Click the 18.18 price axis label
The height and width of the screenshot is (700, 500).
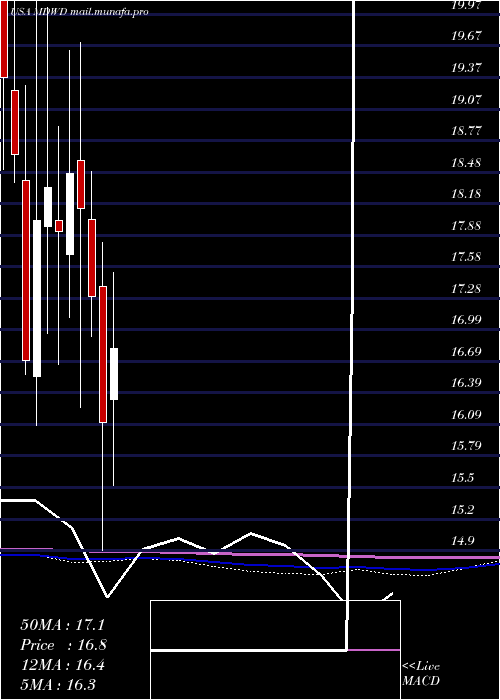tap(466, 194)
